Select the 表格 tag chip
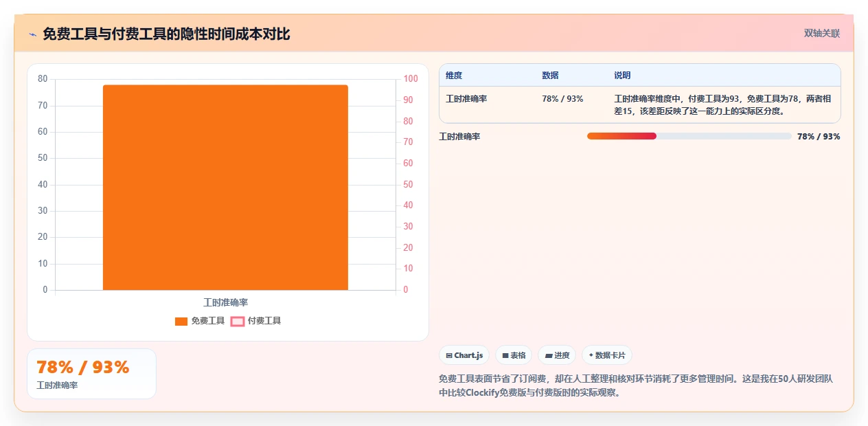The image size is (868, 426). 514,355
